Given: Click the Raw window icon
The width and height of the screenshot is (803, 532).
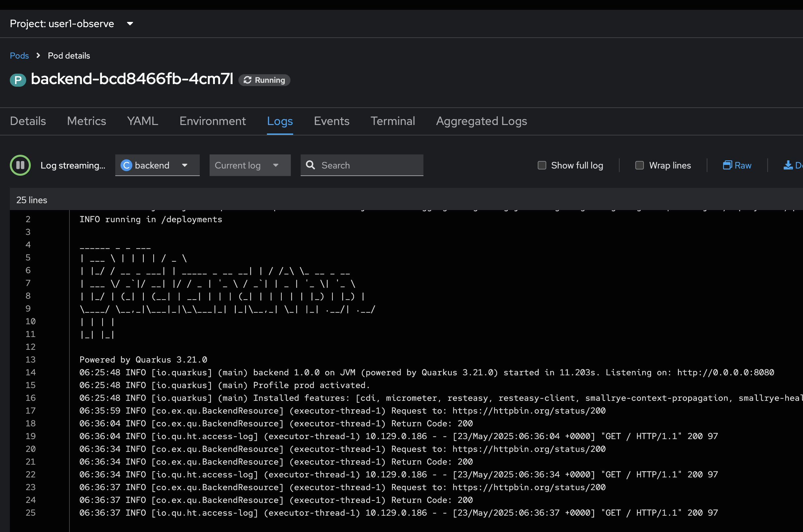Looking at the screenshot, I should (x=727, y=165).
